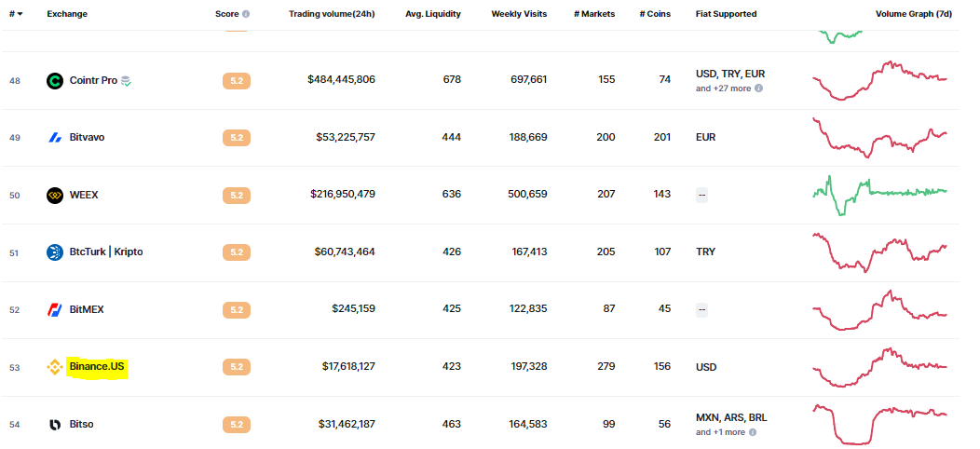
Task: Click the Bitso exchange logo icon
Action: pyautogui.click(x=55, y=425)
